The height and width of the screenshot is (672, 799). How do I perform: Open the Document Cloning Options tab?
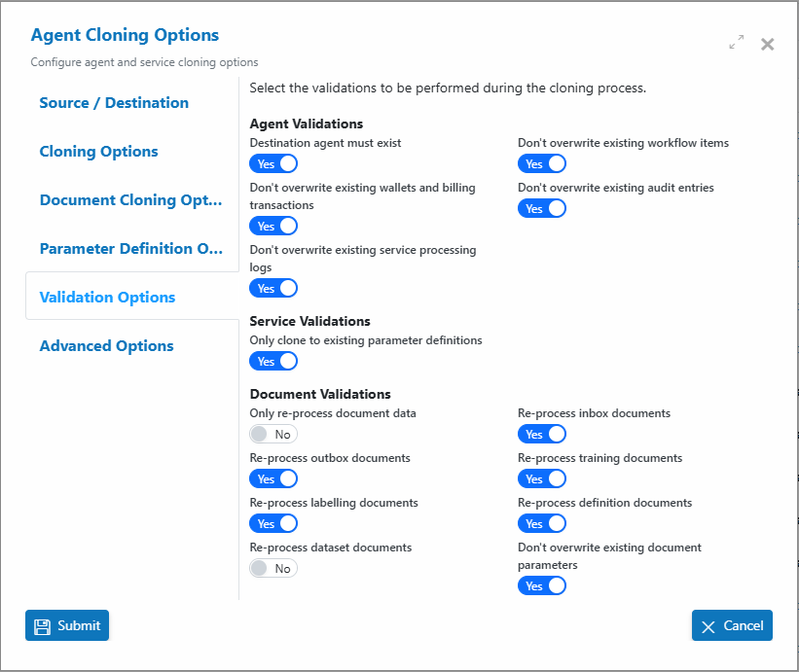[x=131, y=200]
